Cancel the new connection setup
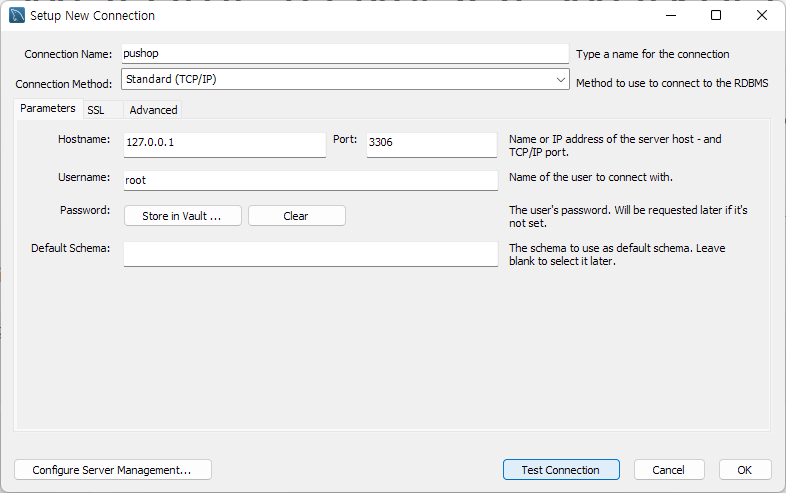The height and width of the screenshot is (493, 786). [x=669, y=470]
